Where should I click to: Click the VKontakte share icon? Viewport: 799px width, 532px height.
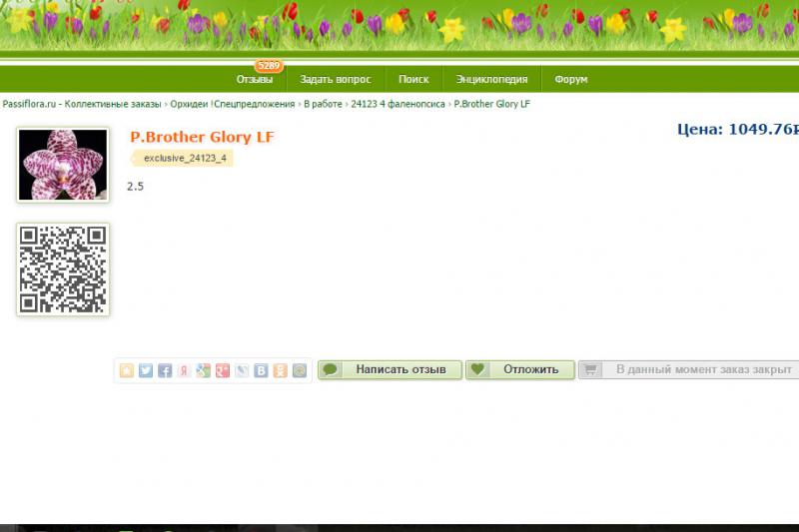pos(261,370)
